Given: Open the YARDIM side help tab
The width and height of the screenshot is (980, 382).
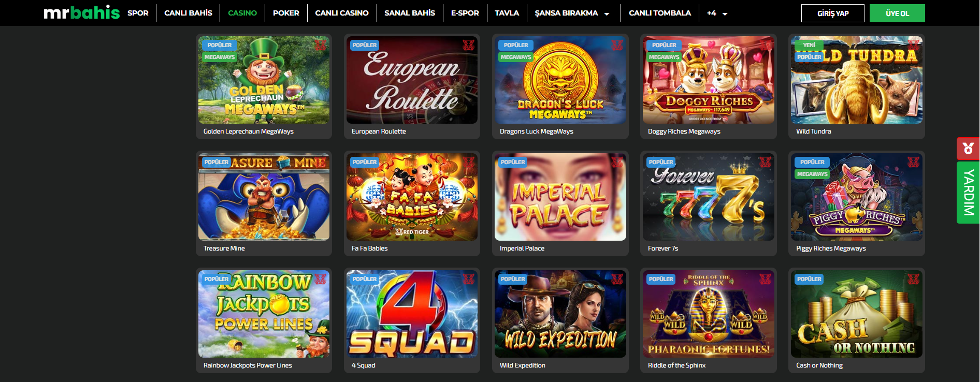Looking at the screenshot, I should (968, 193).
